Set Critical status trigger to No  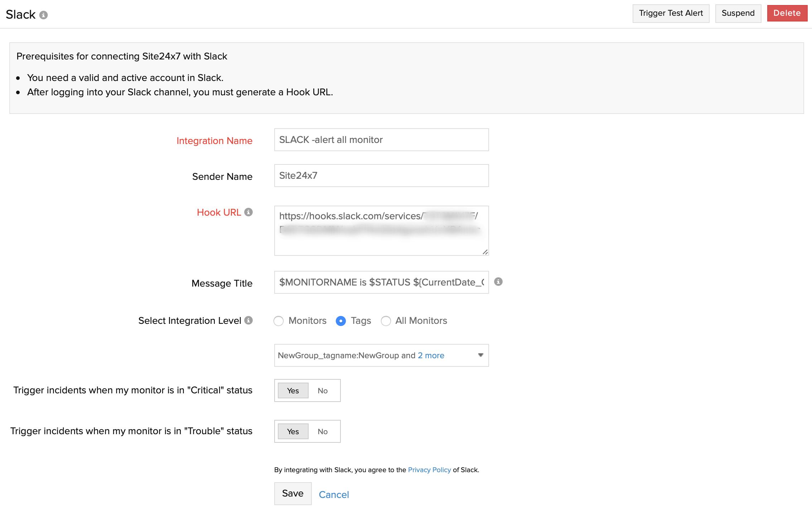(322, 390)
